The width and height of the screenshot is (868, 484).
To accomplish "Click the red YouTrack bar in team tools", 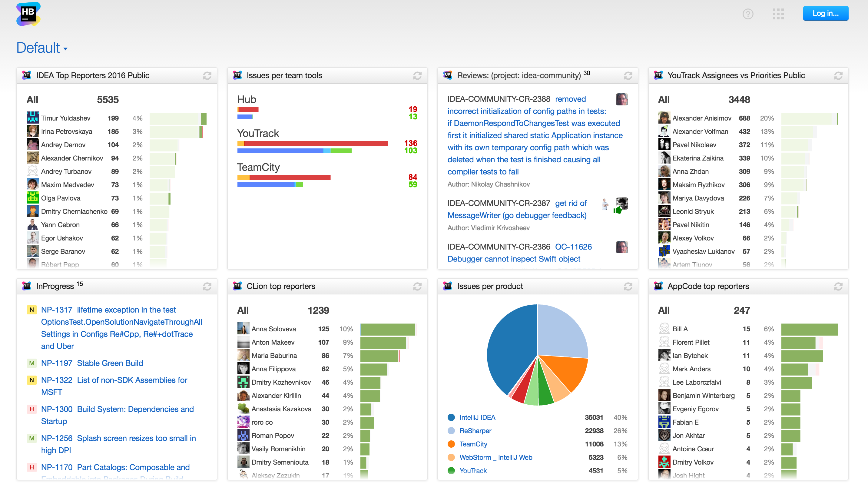I will click(x=316, y=144).
